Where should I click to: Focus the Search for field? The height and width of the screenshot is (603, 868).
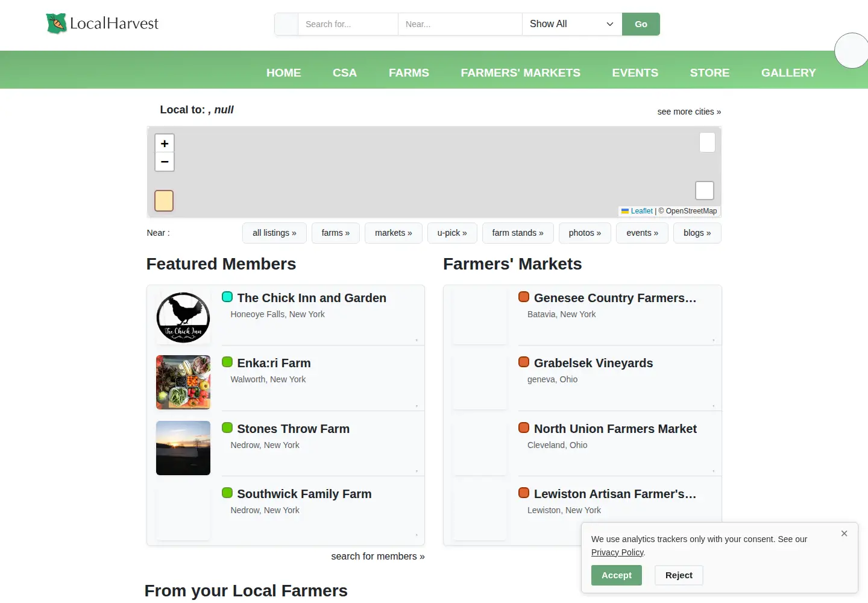tap(348, 24)
